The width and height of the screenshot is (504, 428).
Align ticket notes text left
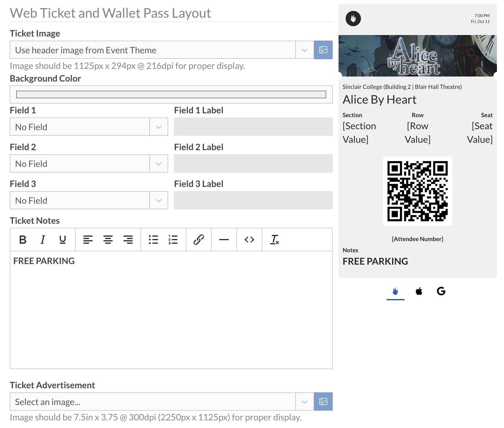88,240
